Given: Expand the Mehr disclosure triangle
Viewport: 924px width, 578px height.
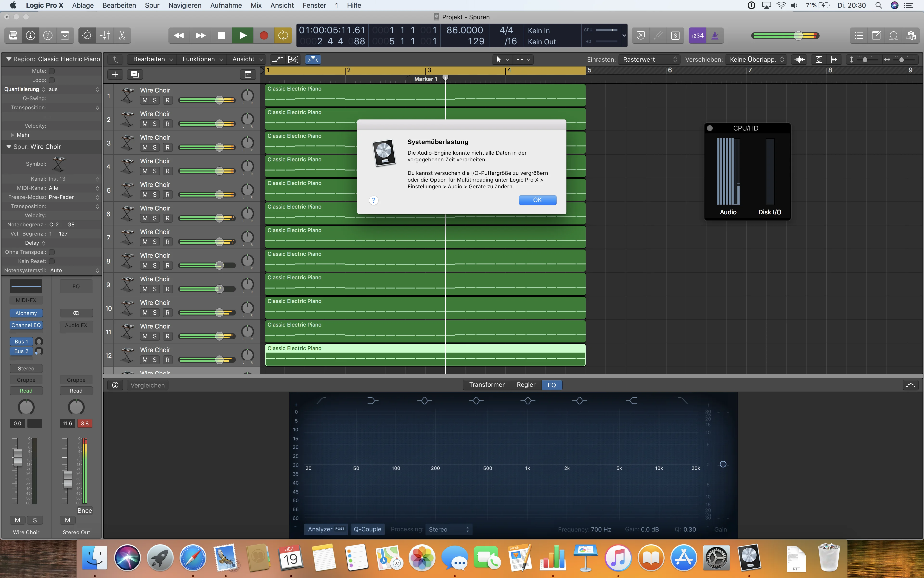Looking at the screenshot, I should point(13,135).
